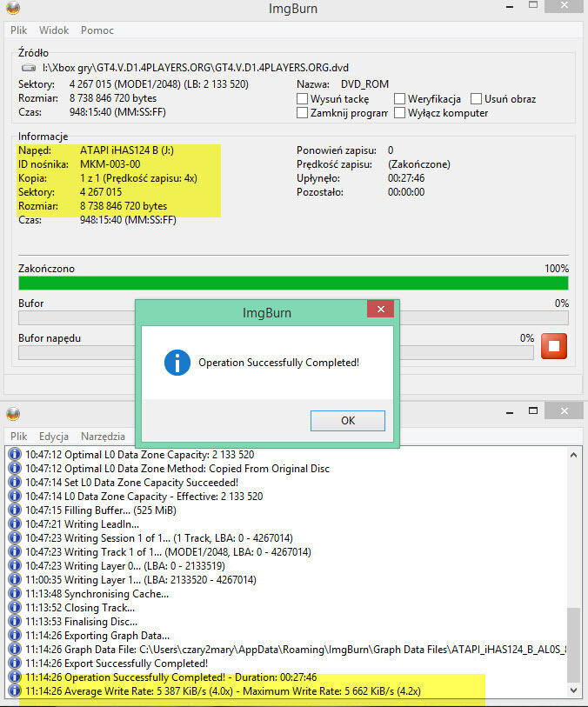Open the Pomoc menu

coord(97,30)
